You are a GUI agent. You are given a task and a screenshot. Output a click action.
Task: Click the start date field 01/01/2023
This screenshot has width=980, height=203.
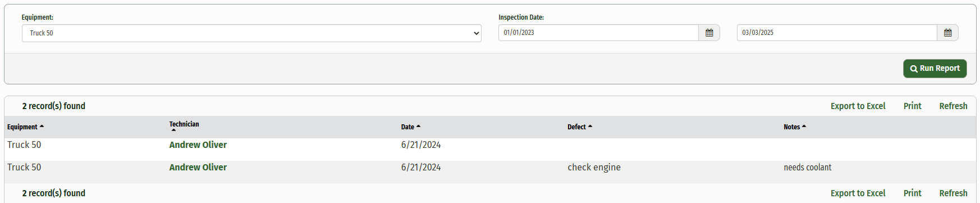click(598, 33)
